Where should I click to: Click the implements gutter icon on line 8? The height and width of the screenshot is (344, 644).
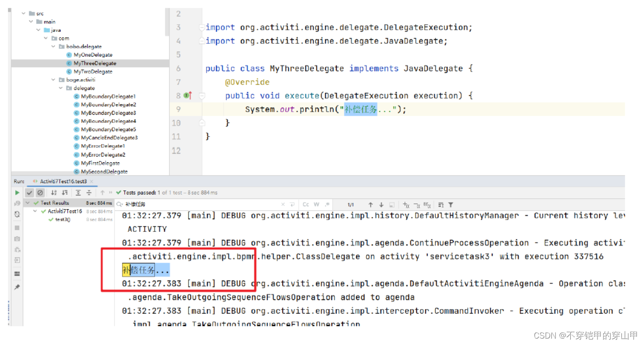point(188,95)
